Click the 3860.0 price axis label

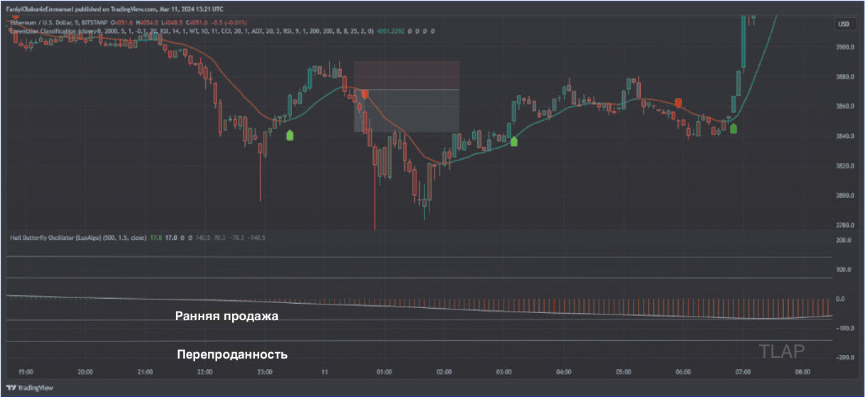coord(845,107)
